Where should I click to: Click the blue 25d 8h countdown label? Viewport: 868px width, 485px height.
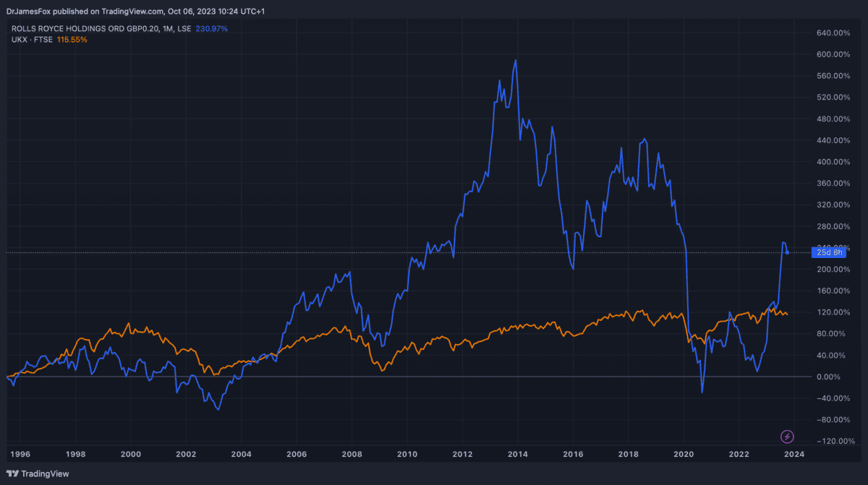[x=829, y=252]
